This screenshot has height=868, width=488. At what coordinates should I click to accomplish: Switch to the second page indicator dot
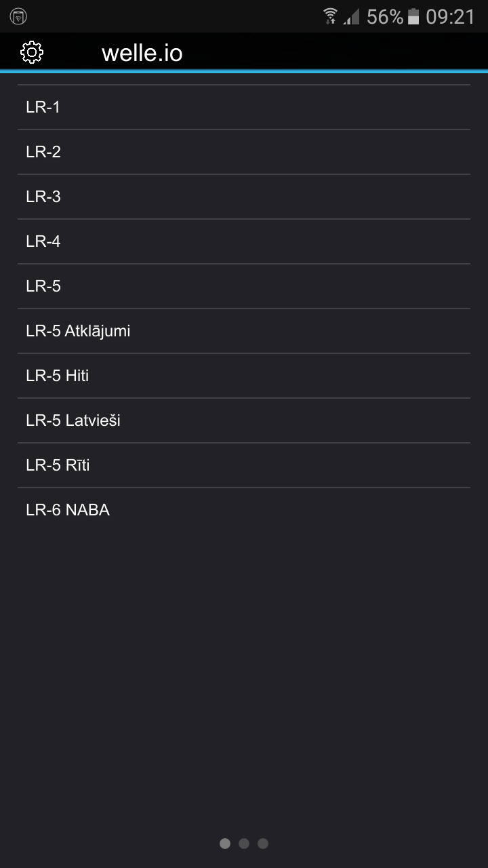[x=244, y=844]
